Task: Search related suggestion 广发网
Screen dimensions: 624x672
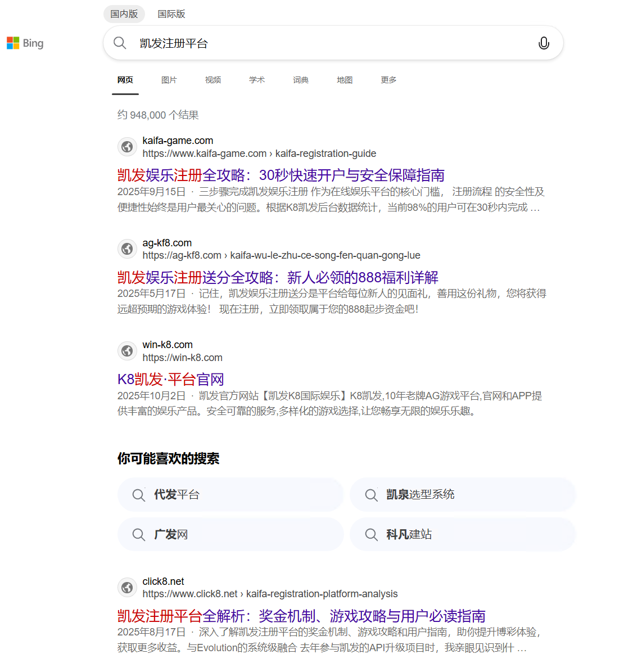Action: coord(230,534)
